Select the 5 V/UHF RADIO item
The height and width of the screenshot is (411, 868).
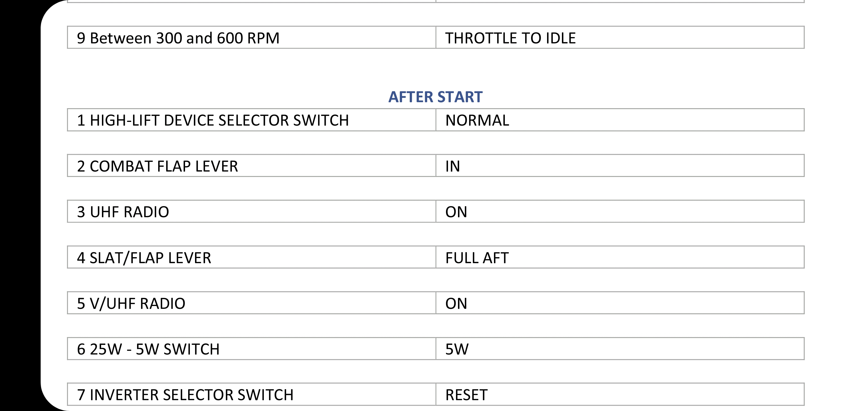click(251, 303)
